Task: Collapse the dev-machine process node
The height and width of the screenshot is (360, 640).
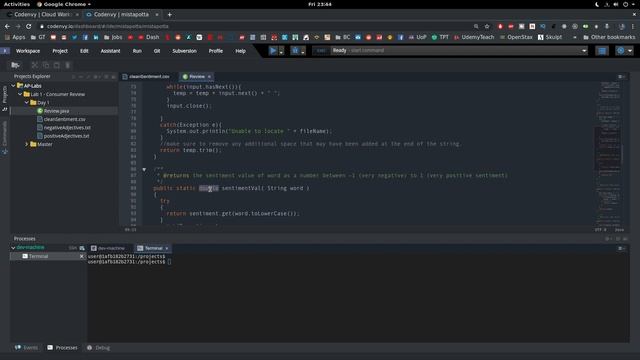Action: [x=13, y=248]
